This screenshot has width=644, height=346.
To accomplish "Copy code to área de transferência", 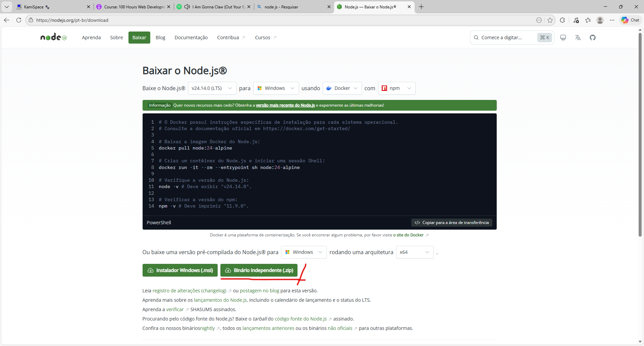I will [x=452, y=223].
